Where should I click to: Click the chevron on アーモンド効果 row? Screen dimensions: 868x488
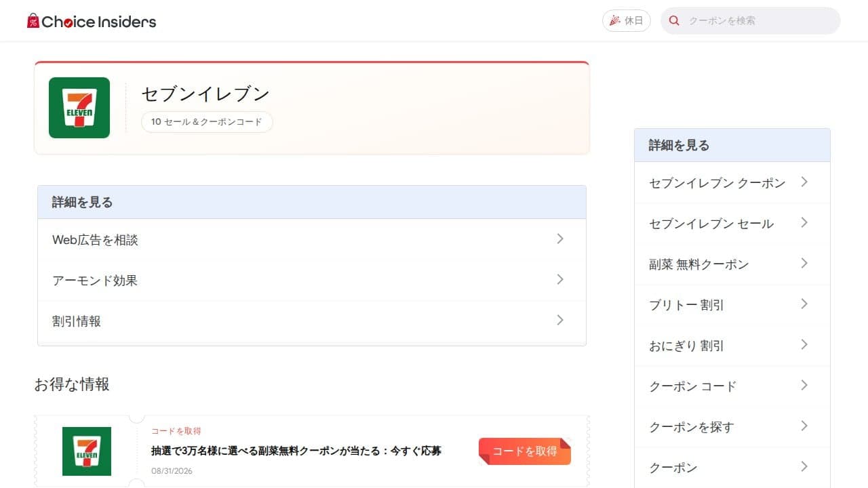tap(560, 279)
